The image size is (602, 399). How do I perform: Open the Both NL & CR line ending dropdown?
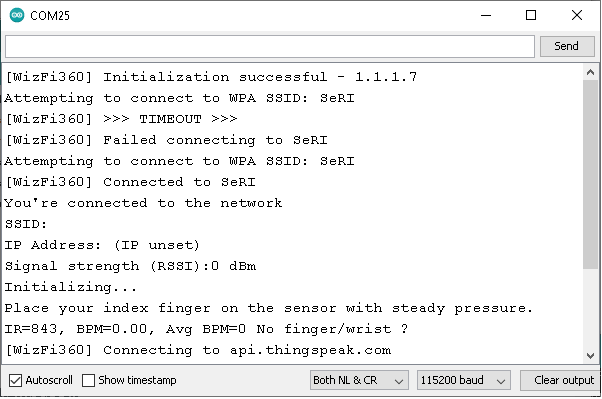[x=359, y=380]
